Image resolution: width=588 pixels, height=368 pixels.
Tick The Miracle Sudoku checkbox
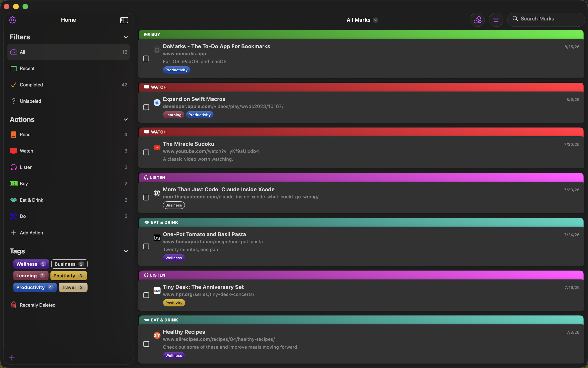(x=146, y=152)
